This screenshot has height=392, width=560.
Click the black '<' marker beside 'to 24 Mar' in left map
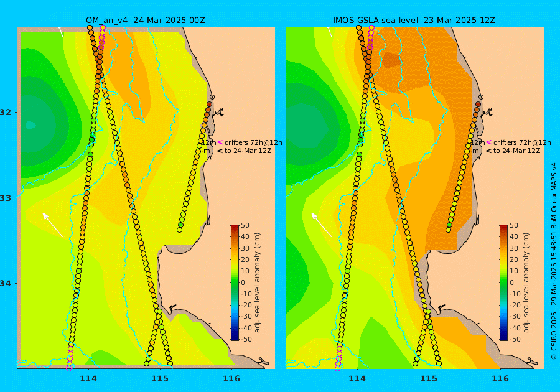coord(220,151)
